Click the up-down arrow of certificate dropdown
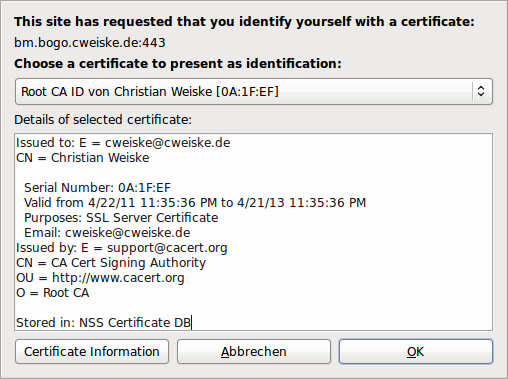Screen dimensions: 508x379 click(481, 91)
